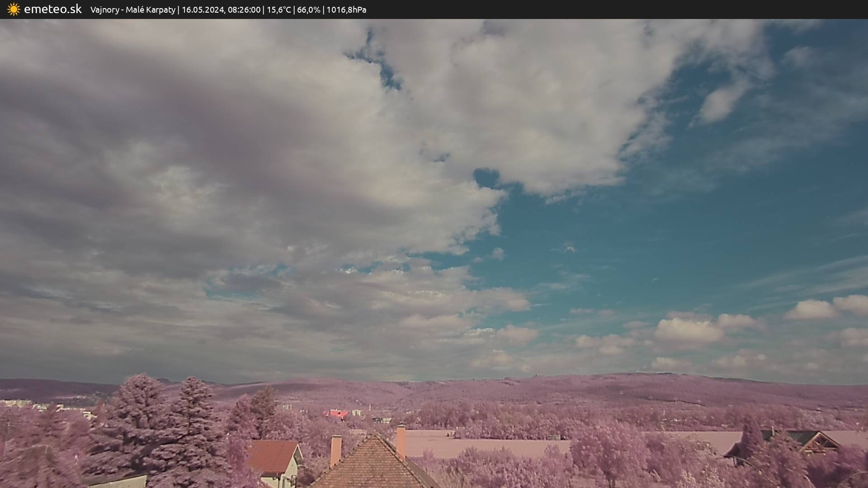This screenshot has width=868, height=488.
Task: Click the 08:26:00 timestamp
Action: point(244,10)
